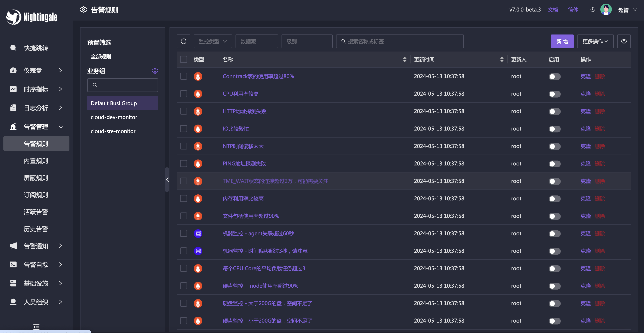Expand the 仪表盘 menu

coord(36,70)
